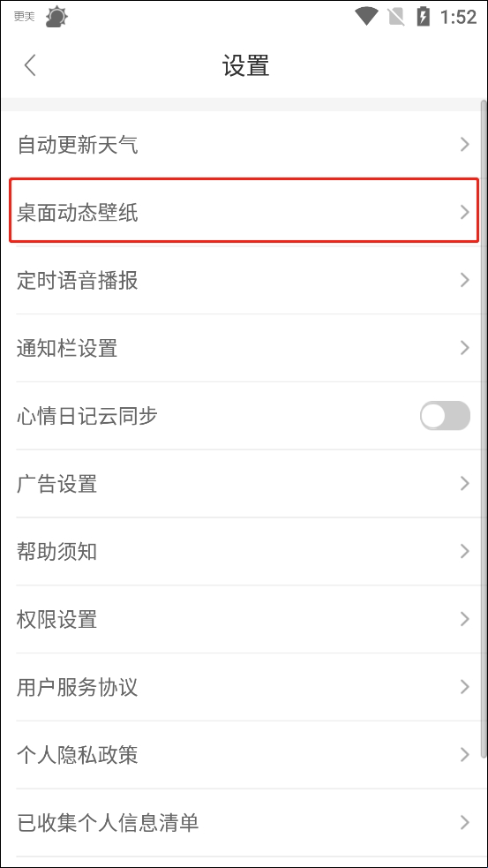Tap the 1:52 clock in the status bar
The height and width of the screenshot is (868, 488).
458,17
